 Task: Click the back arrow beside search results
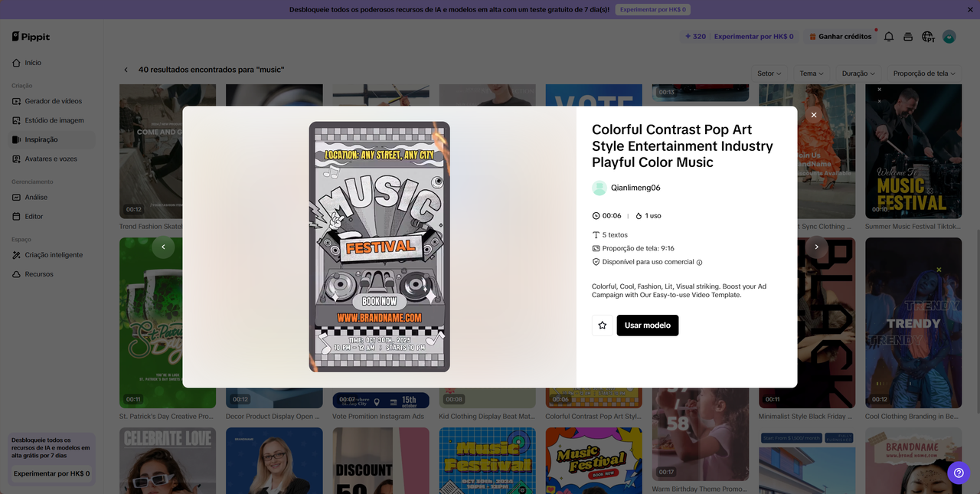(x=126, y=70)
